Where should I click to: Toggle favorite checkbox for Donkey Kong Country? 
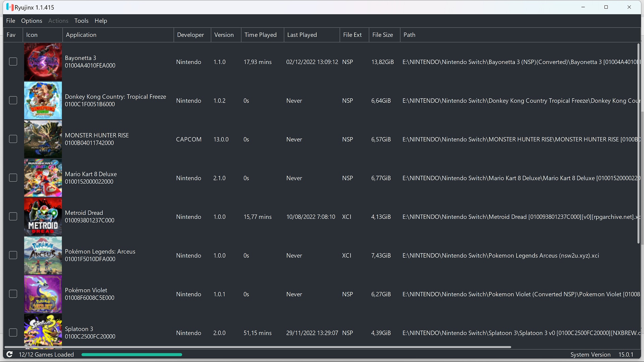[13, 100]
